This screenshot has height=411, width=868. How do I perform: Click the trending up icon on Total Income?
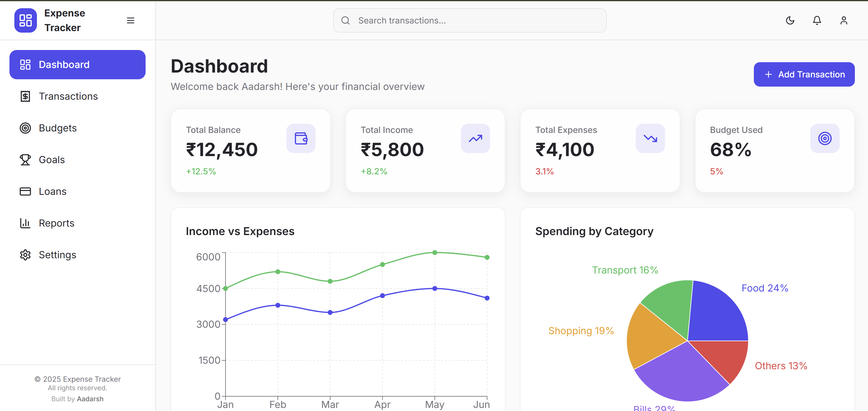click(476, 138)
